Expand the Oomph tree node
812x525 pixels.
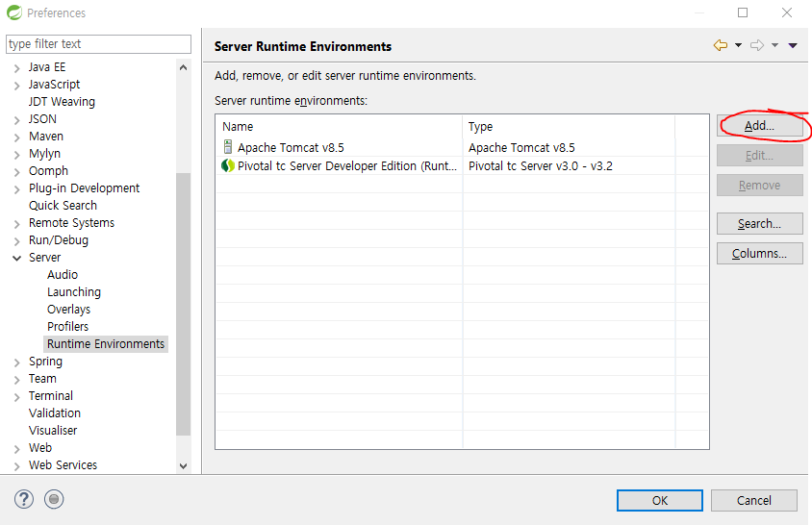pos(17,171)
